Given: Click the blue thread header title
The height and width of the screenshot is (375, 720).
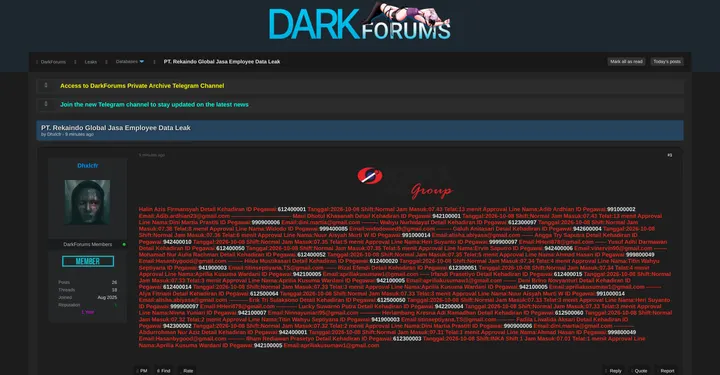Looking at the screenshot, I should coord(116,128).
